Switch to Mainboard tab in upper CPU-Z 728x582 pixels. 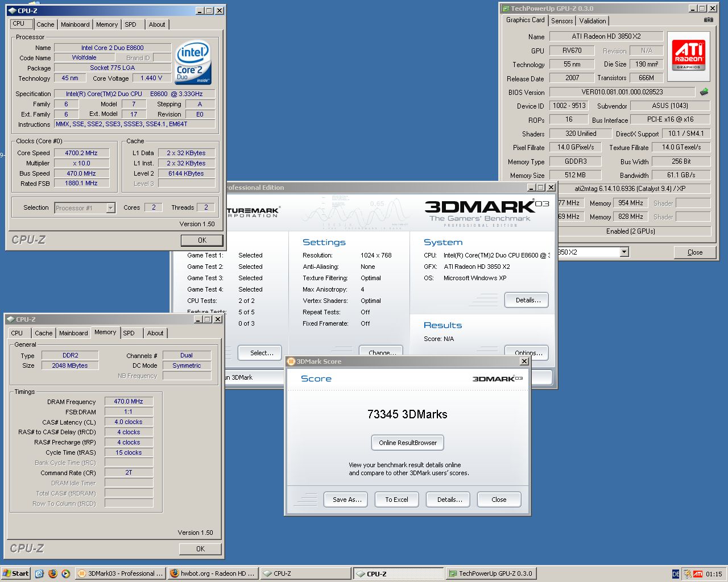(x=75, y=24)
